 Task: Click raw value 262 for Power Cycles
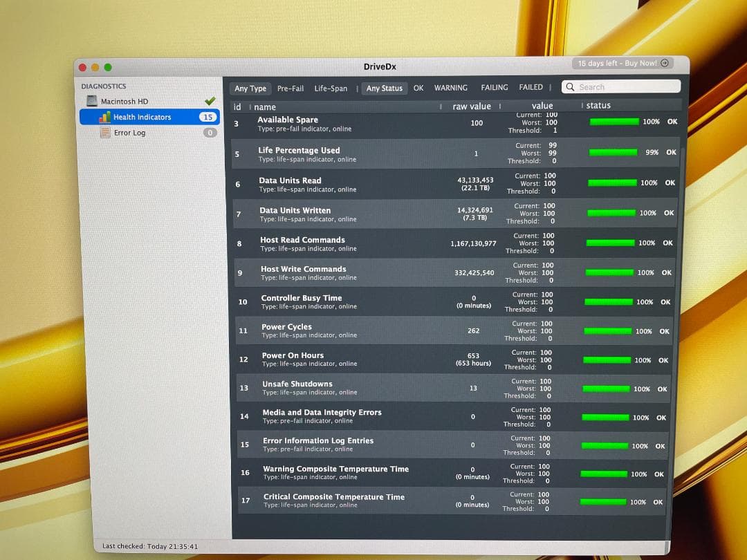(x=474, y=330)
